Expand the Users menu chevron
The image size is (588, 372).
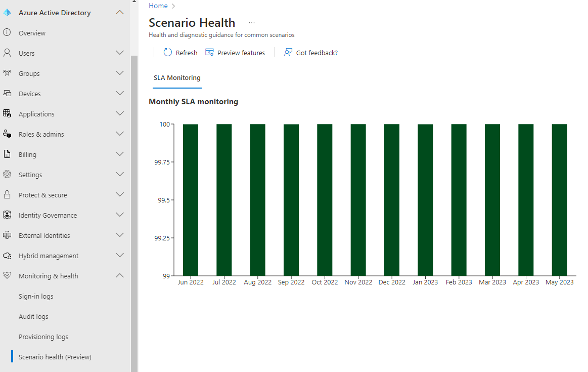(x=120, y=53)
